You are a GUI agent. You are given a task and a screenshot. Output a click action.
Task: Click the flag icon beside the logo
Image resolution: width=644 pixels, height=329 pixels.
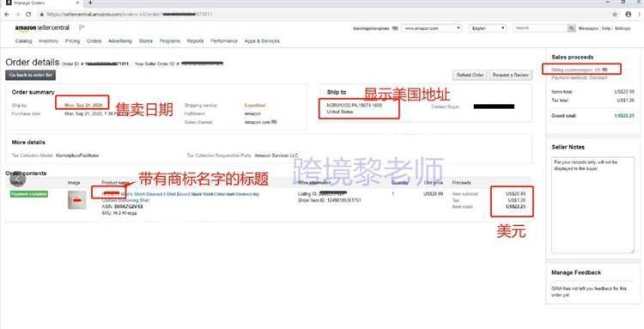[x=82, y=27]
